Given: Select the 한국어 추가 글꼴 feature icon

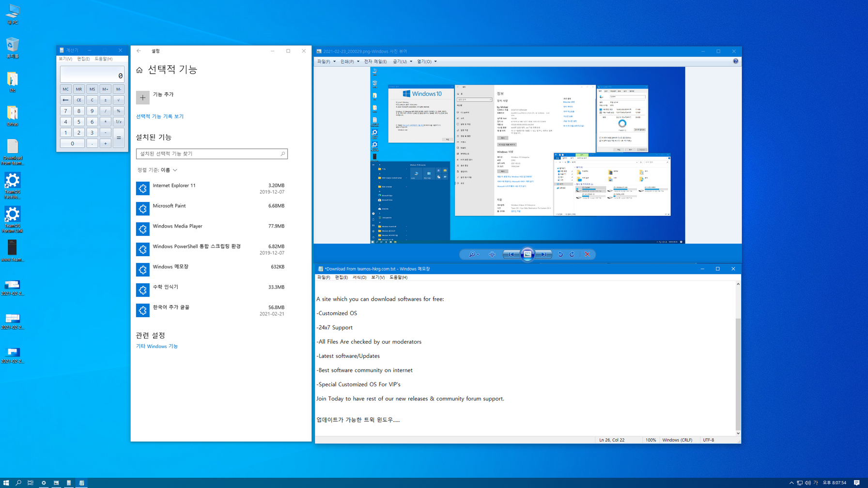Looking at the screenshot, I should (143, 310).
